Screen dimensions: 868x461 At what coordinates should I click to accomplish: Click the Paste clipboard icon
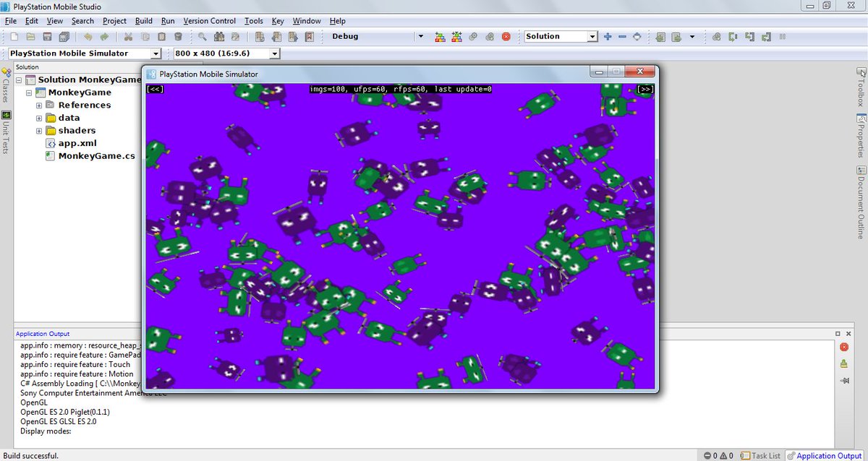(161, 37)
